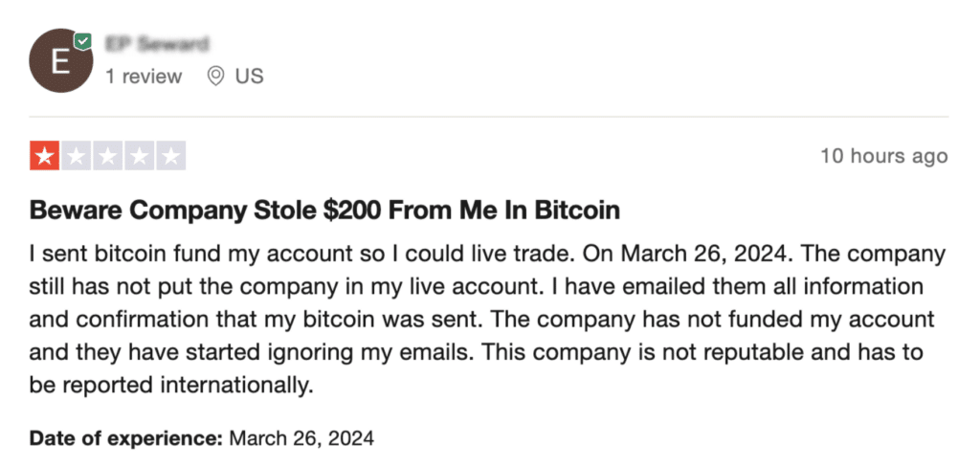Click the review body paragraph text
This screenshot has width=980, height=466.
(487, 320)
